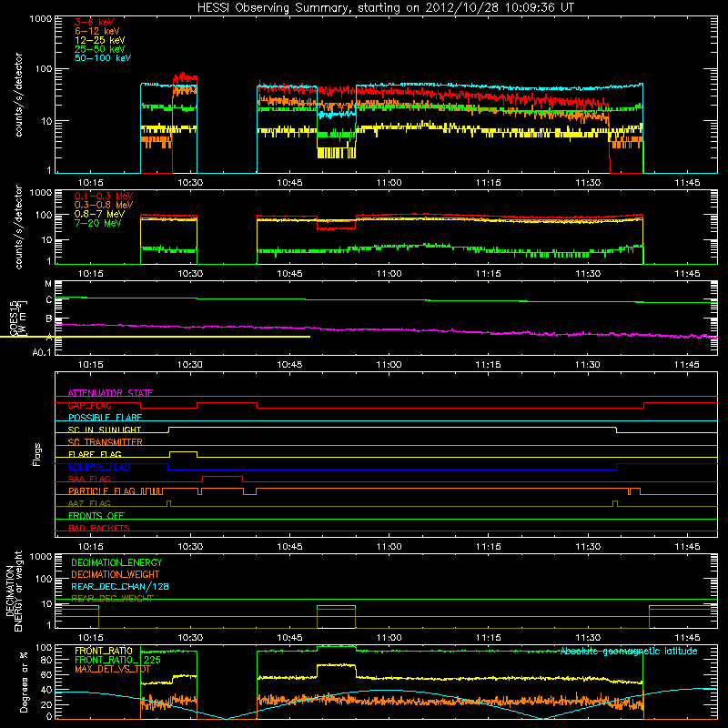Click counts/s/detector axis title of keV plot
The height and width of the screenshot is (728, 728).
point(18,95)
